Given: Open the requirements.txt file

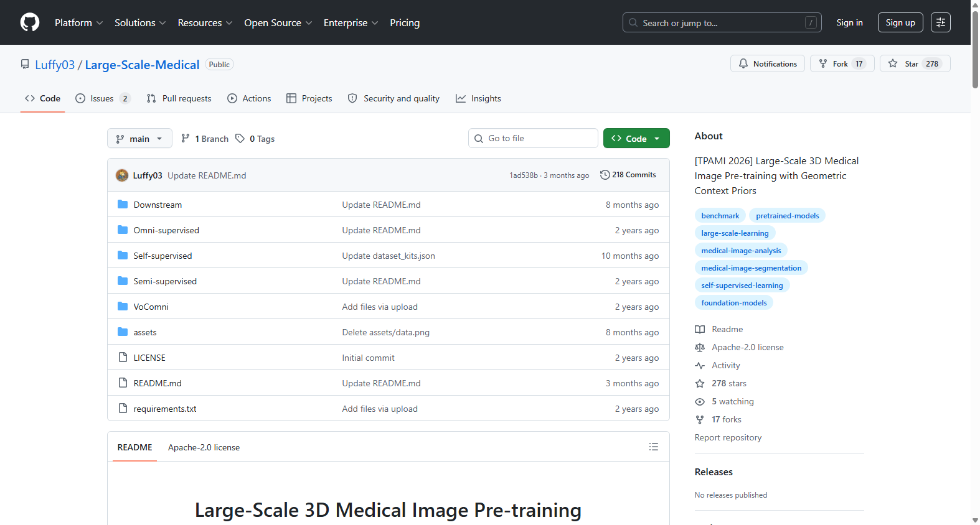Looking at the screenshot, I should [x=165, y=409].
